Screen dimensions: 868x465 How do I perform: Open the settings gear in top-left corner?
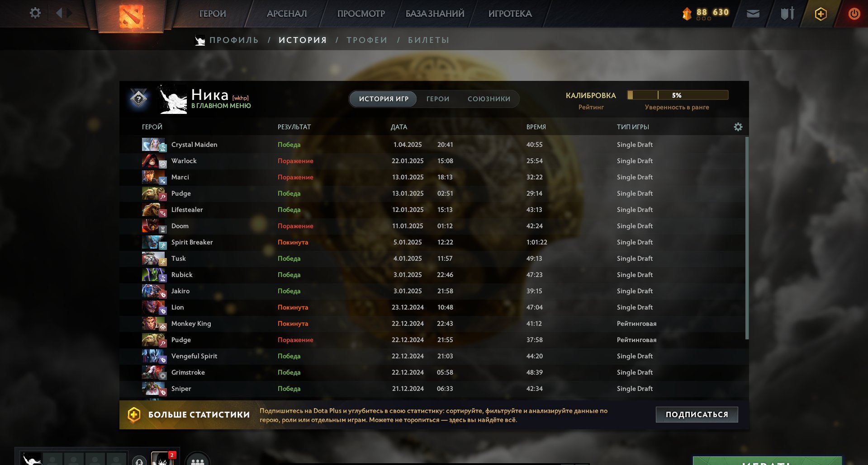35,13
